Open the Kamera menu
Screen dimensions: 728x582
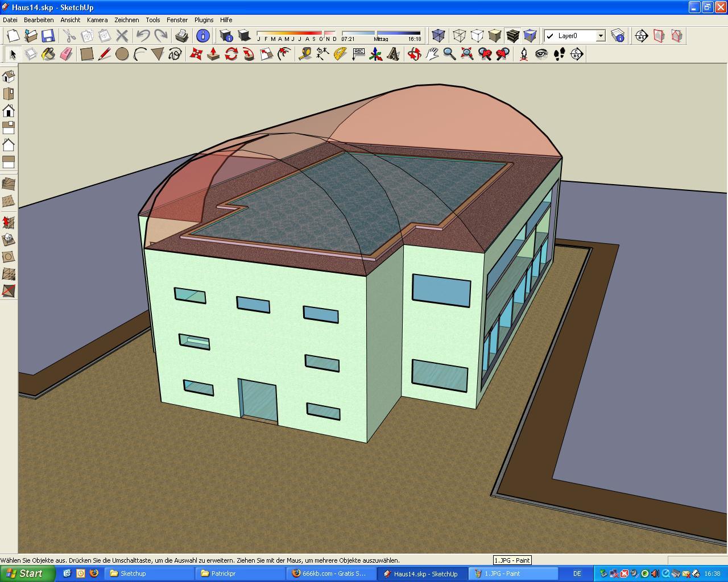(97, 20)
